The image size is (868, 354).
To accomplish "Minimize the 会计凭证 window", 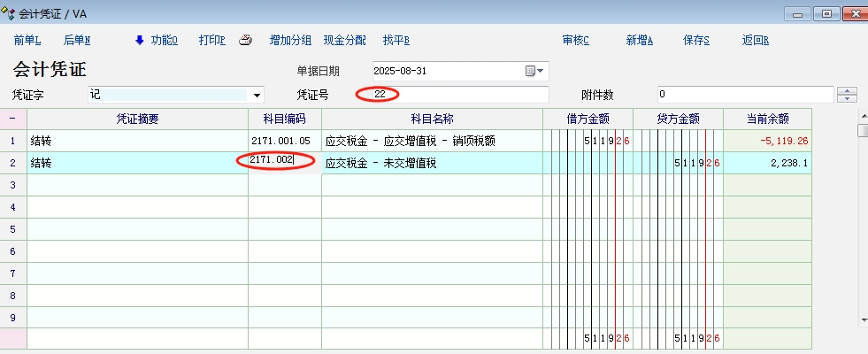I will coord(799,13).
